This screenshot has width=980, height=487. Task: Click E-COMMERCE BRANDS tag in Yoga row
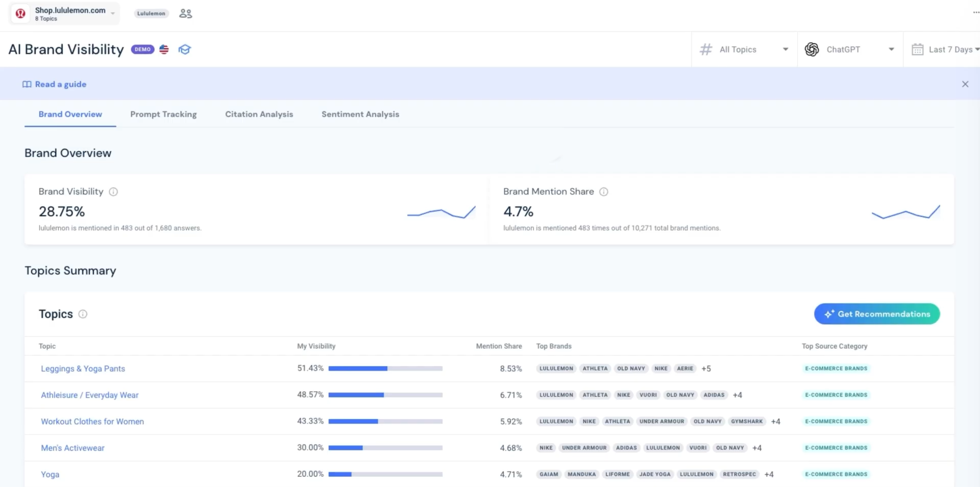click(x=836, y=475)
